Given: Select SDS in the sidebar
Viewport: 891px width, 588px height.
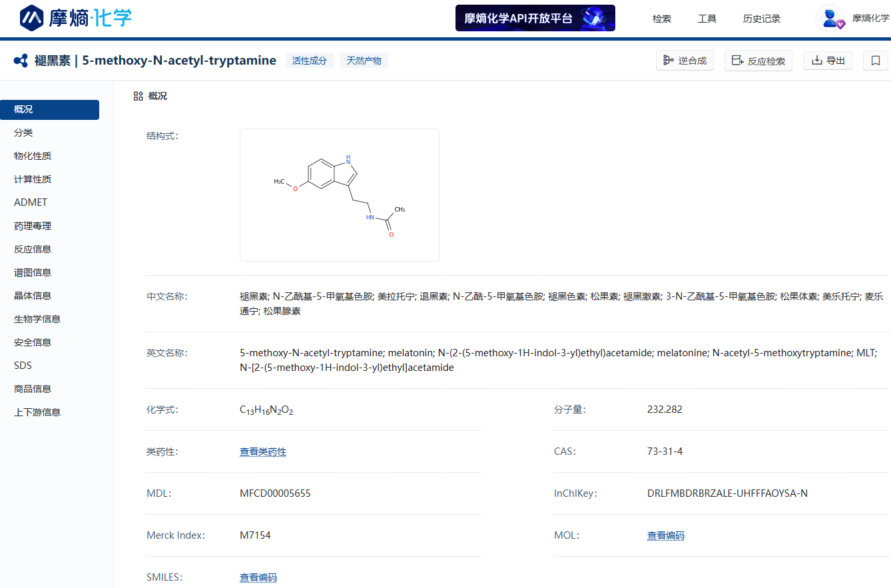Looking at the screenshot, I should 23,366.
